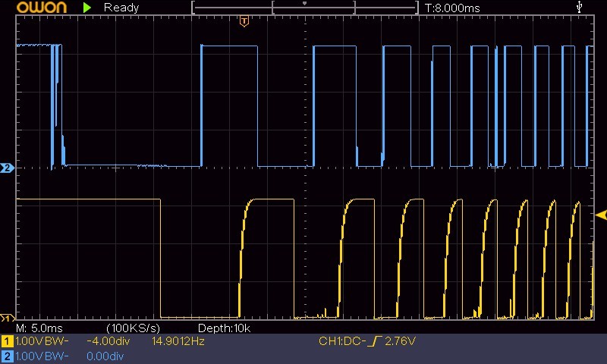Image resolution: width=607 pixels, height=364 pixels.
Task: Click the T:8.000ms horizontal position readout
Action: click(452, 8)
